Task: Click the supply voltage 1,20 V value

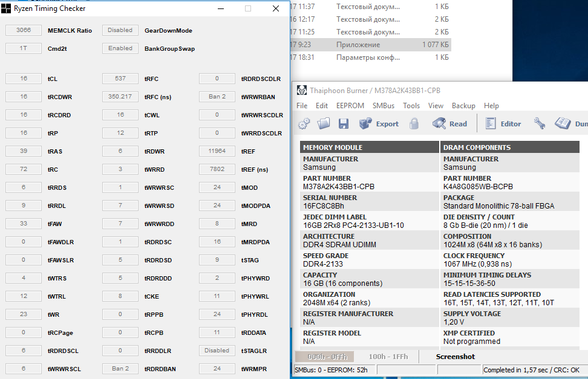Action: pyautogui.click(x=454, y=322)
